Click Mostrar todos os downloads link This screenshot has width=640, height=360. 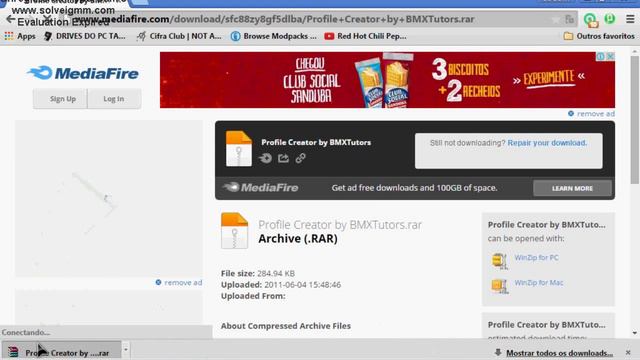click(559, 353)
